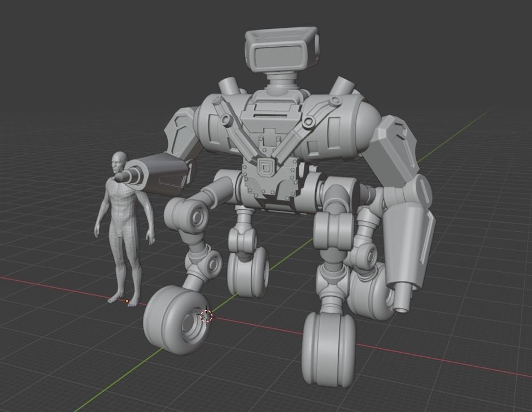
Task: Select the large upright front wheel under the robot
Action: click(x=329, y=350)
